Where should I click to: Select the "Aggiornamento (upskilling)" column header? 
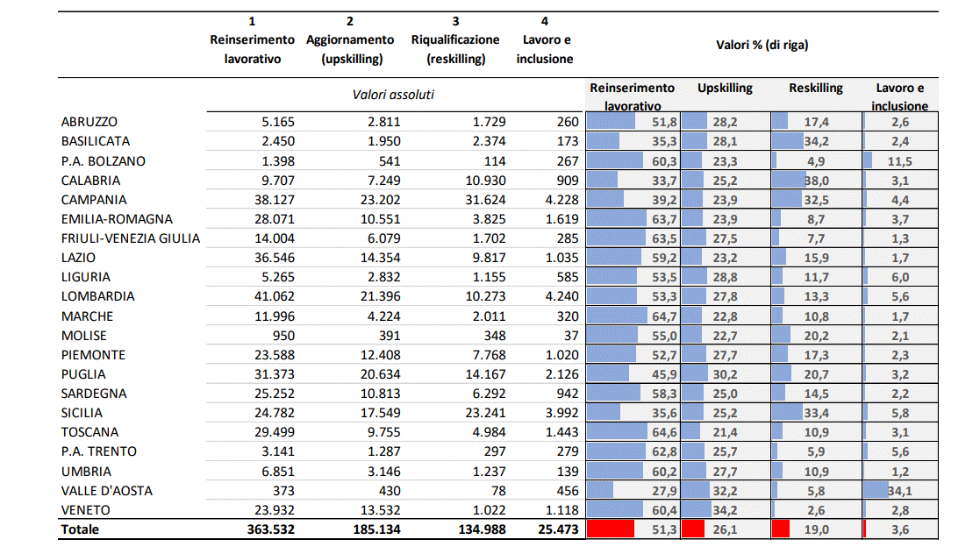point(351,49)
